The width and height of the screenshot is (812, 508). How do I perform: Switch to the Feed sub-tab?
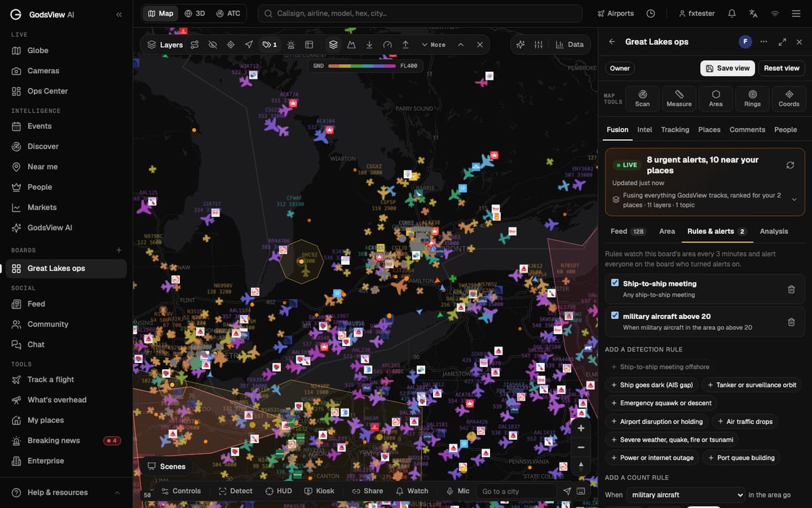[x=627, y=231]
